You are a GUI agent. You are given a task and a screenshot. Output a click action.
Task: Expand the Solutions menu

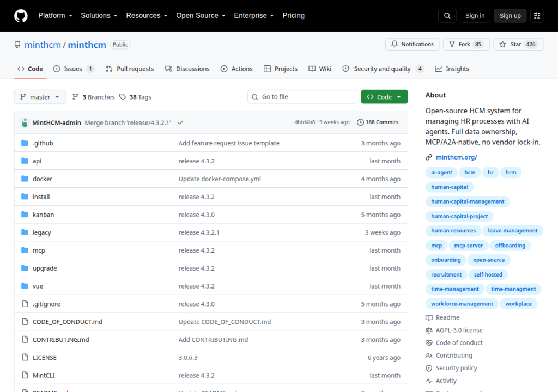tap(99, 16)
